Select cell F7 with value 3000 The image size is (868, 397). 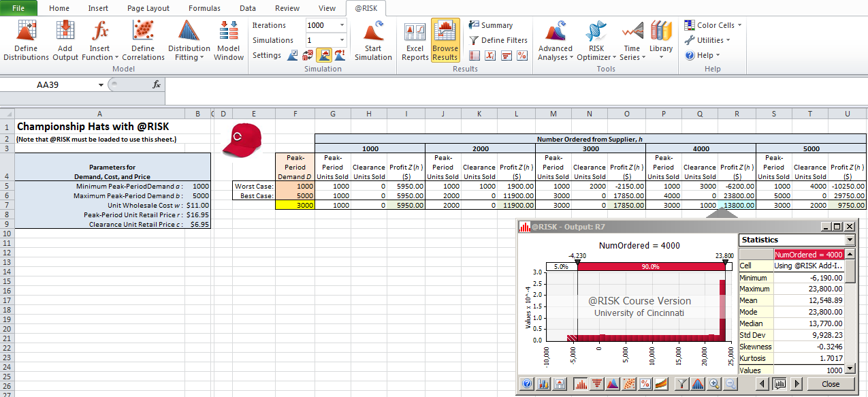coord(295,205)
